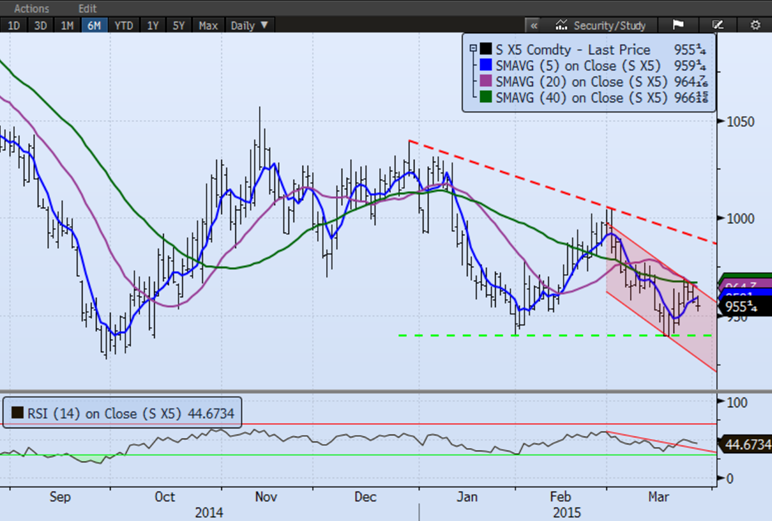Set the chart range to 1Y
772x521 pixels.
(153, 25)
